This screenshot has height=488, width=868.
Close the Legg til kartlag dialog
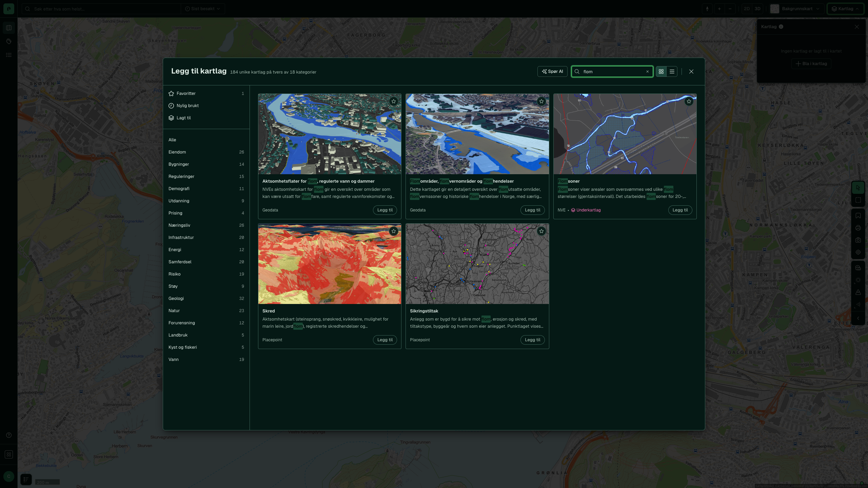point(691,72)
